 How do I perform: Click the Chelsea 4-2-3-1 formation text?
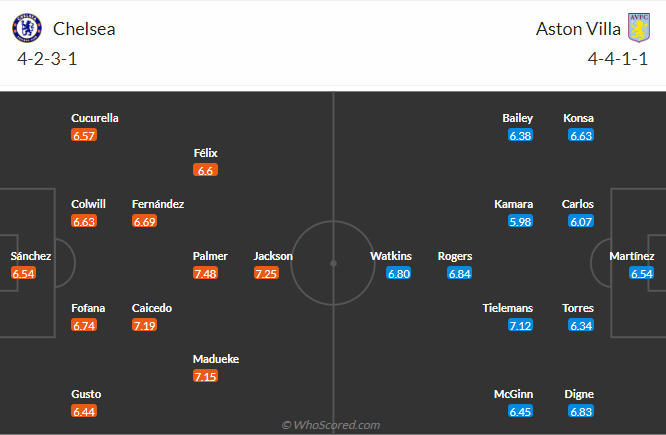(x=47, y=59)
